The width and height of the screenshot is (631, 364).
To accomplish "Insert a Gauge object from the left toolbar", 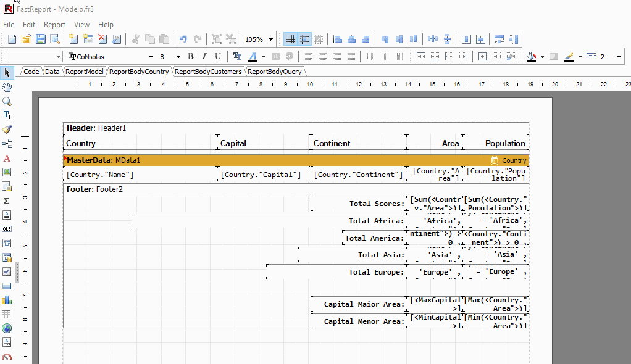I will click(7, 357).
